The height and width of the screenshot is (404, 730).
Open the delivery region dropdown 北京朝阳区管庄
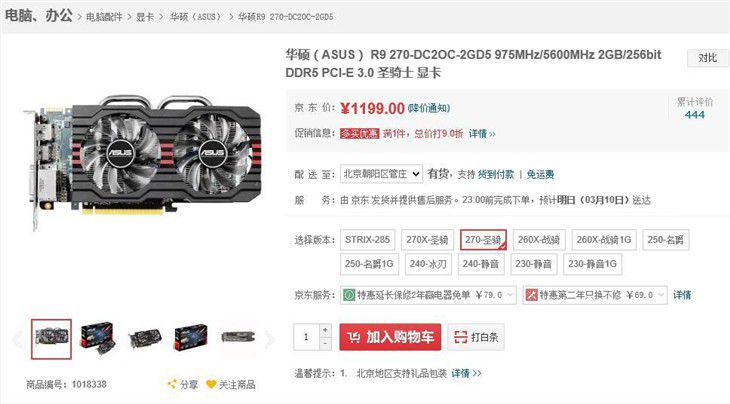pyautogui.click(x=381, y=174)
